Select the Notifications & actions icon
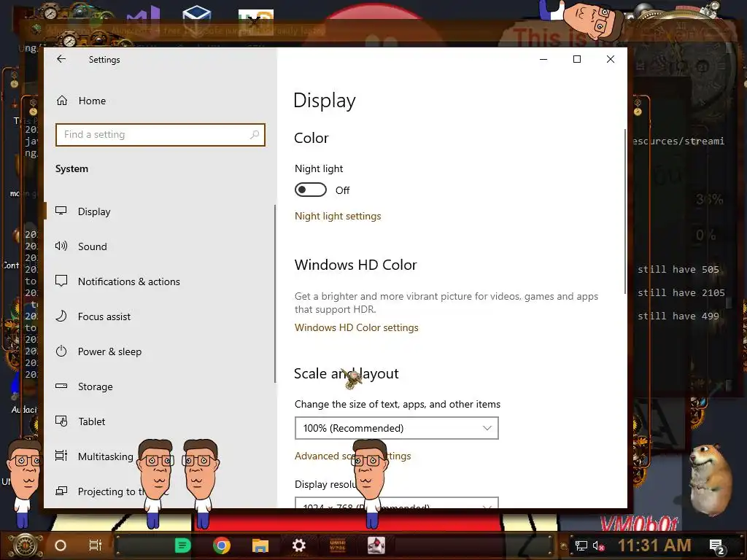This screenshot has height=560, width=747. pos(61,281)
